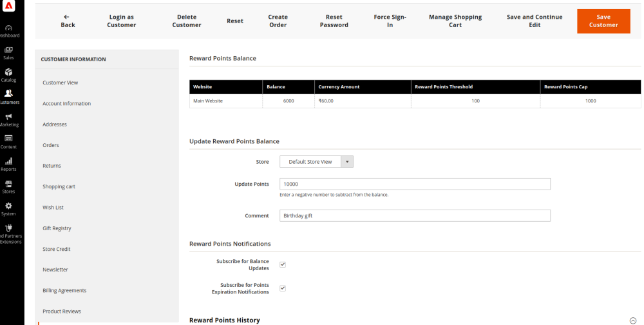Click the Save Customer button

coord(603,21)
